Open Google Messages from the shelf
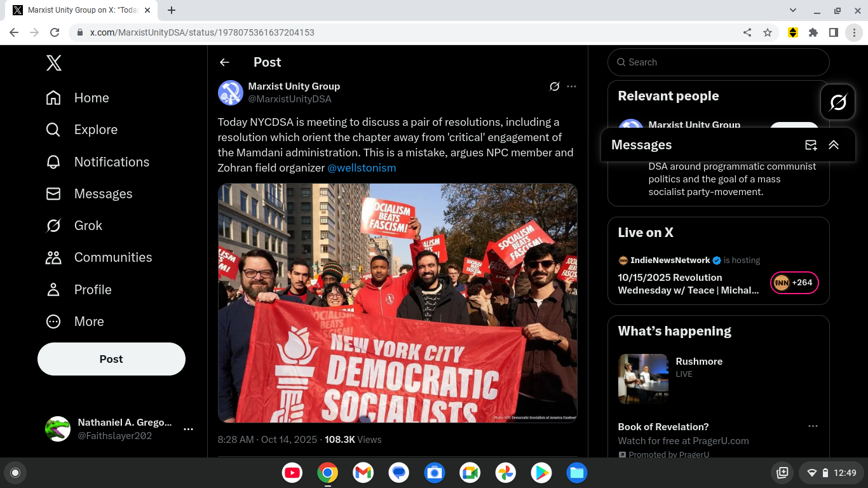The height and width of the screenshot is (488, 868). coord(398,473)
